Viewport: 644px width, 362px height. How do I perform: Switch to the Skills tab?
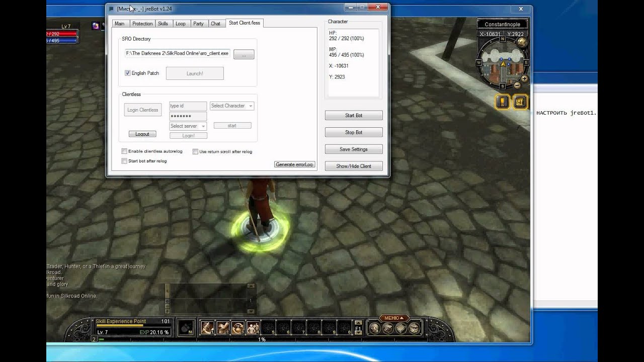click(x=163, y=24)
